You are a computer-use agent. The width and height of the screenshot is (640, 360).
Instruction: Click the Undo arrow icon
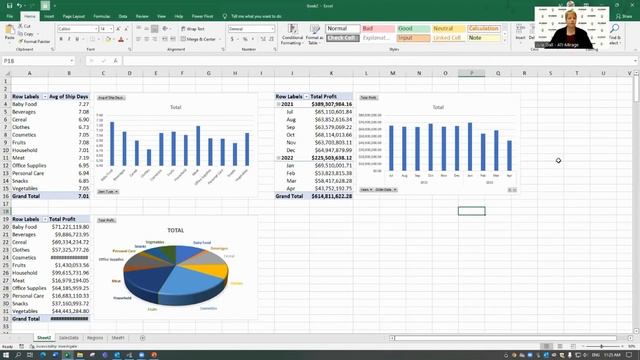19,6
